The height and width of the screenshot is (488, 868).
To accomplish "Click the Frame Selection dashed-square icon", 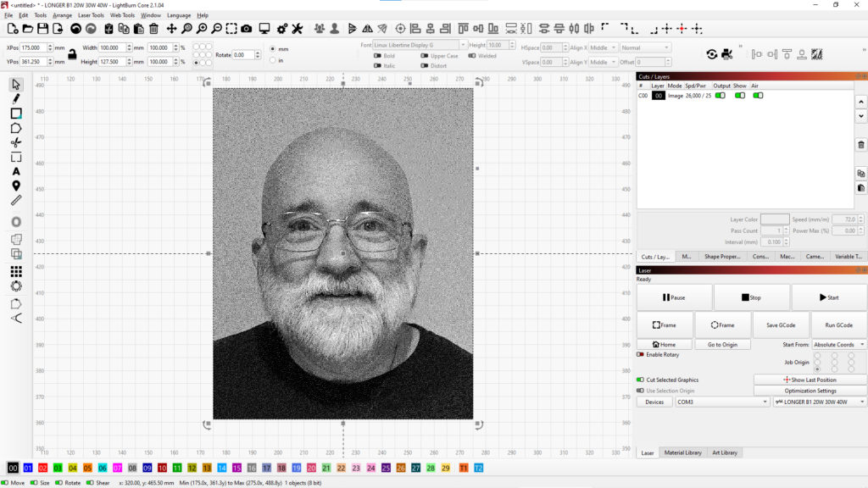I will [231, 29].
